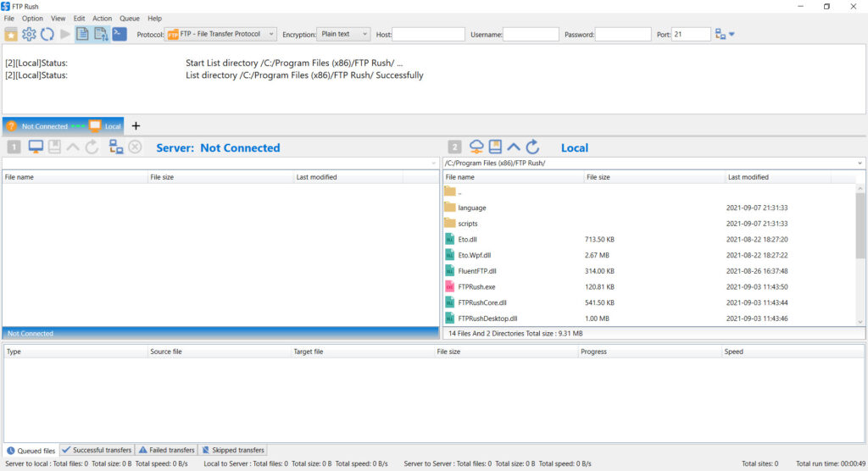Sort Local pane by Last modified header

pos(778,177)
